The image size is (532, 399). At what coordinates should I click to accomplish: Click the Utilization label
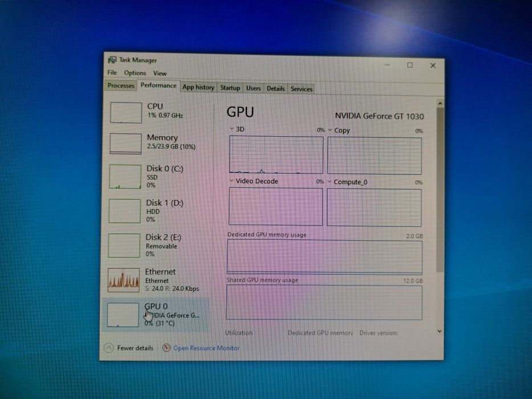click(x=239, y=332)
